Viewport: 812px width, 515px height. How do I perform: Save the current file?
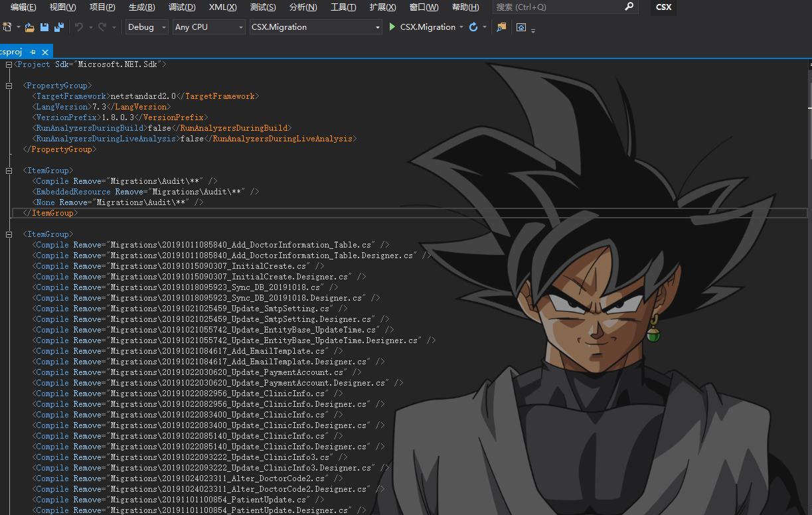44,27
